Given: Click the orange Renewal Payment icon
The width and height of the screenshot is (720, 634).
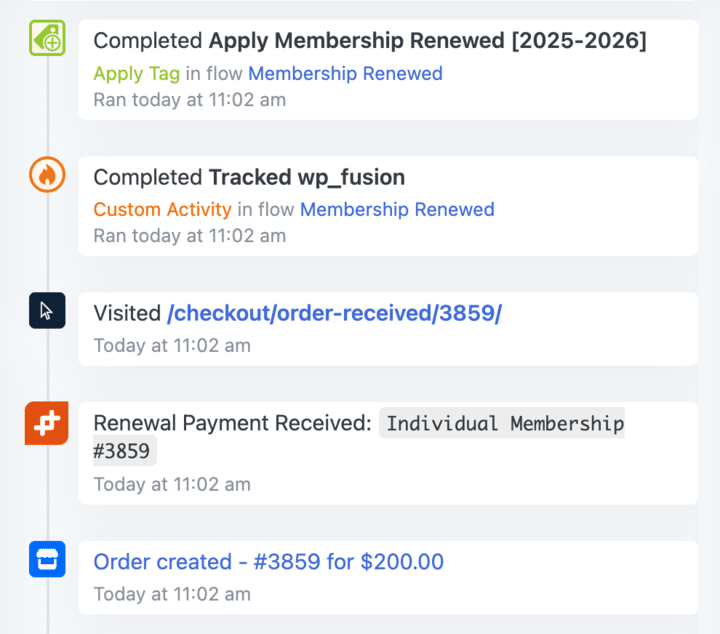Looking at the screenshot, I should click(x=46, y=424).
